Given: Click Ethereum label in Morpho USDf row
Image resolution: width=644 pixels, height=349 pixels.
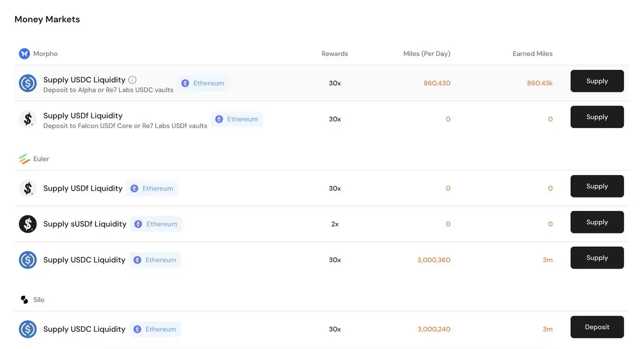Looking at the screenshot, I should (243, 119).
